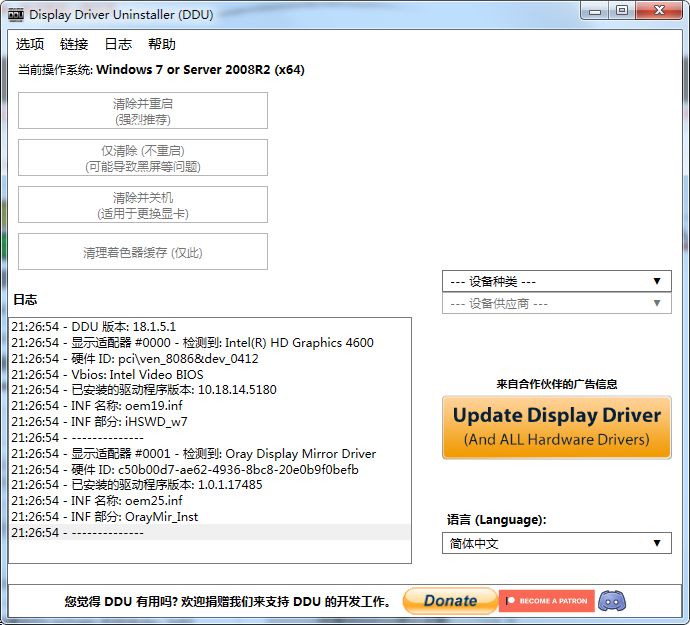This screenshot has width=690, height=625.
Task: Expand the 设备种类 dropdown
Action: click(x=557, y=281)
